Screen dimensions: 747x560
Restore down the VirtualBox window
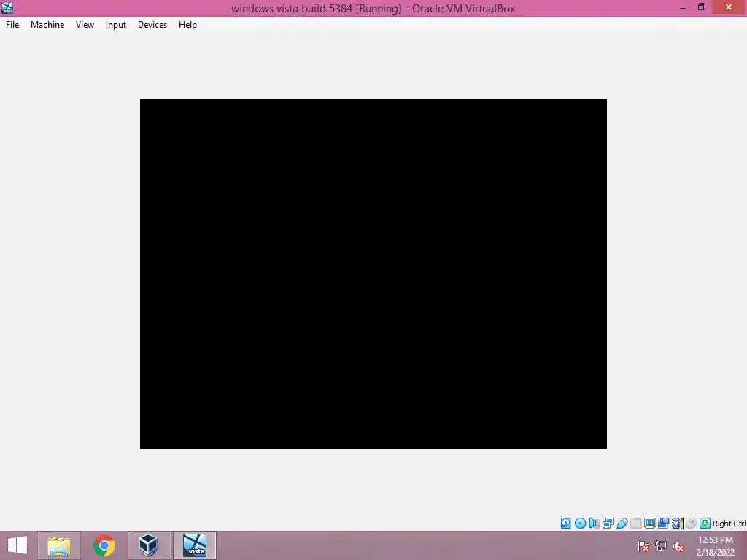[702, 7]
